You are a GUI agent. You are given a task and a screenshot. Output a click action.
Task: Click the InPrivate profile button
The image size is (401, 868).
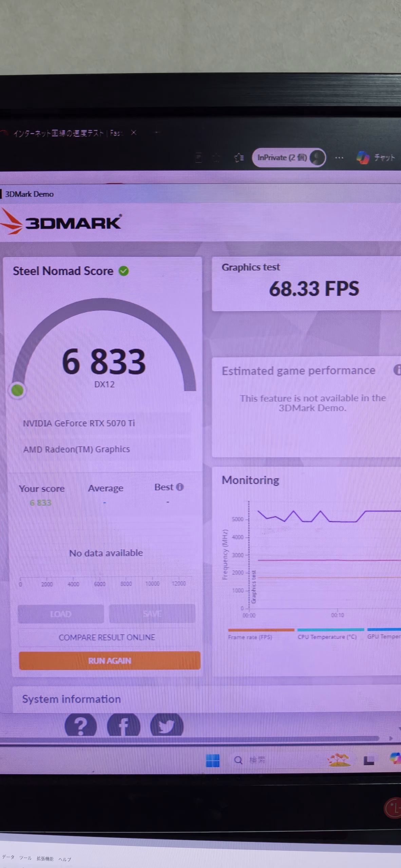(289, 158)
